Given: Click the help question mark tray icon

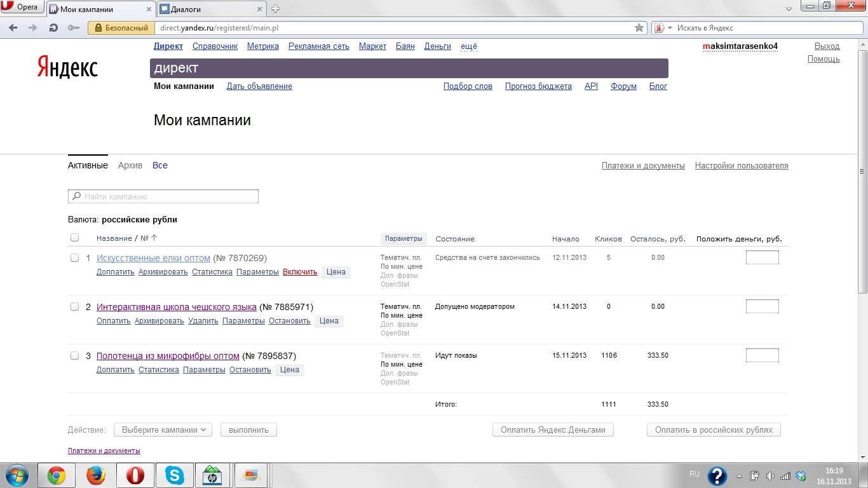Looking at the screenshot, I should [717, 475].
